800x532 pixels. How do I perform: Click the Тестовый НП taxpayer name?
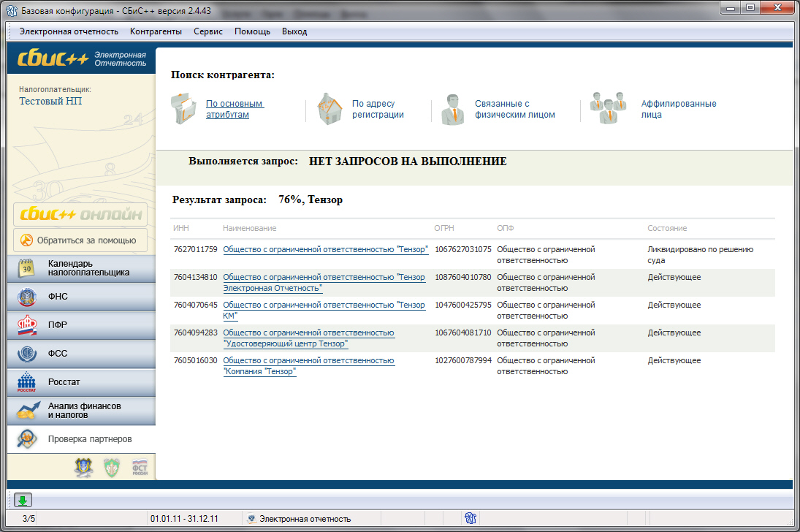click(x=50, y=101)
